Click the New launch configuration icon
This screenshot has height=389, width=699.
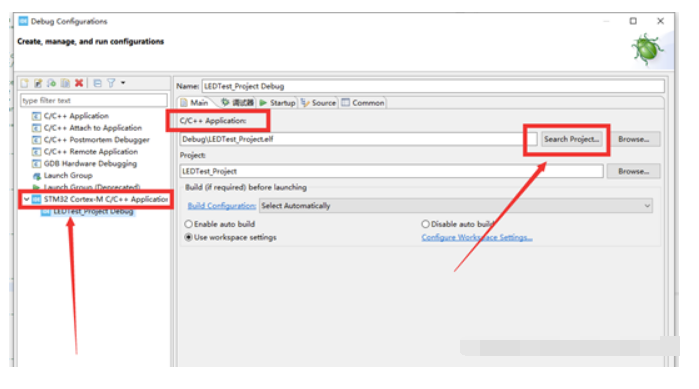click(25, 83)
